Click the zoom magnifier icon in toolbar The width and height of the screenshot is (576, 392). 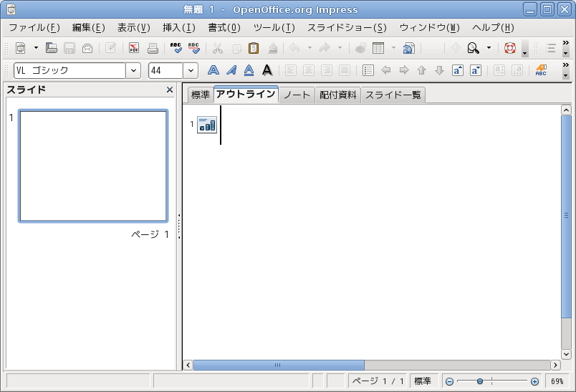pyautogui.click(x=473, y=49)
